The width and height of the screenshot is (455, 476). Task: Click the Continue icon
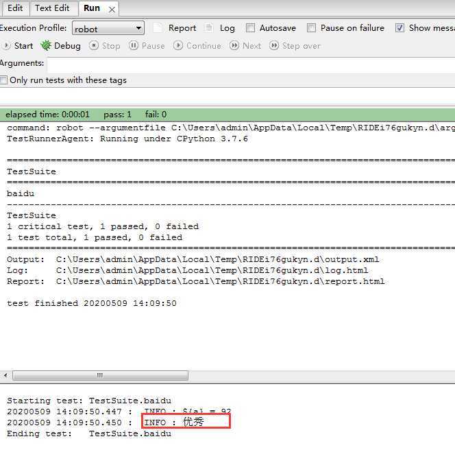pyautogui.click(x=178, y=45)
